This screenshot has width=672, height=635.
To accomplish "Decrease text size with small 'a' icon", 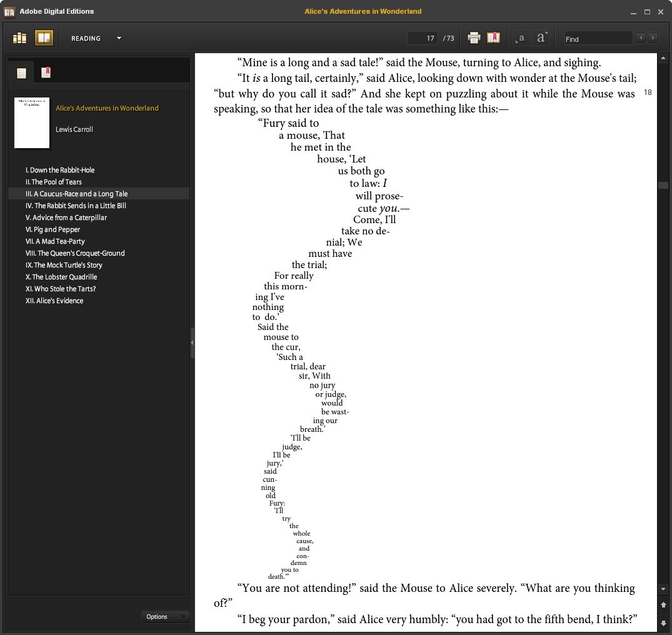I will pos(521,38).
